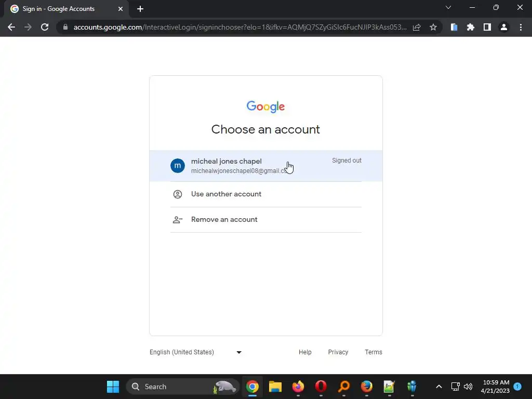Open Opera browser from the taskbar
532x399 pixels.
tap(321, 387)
